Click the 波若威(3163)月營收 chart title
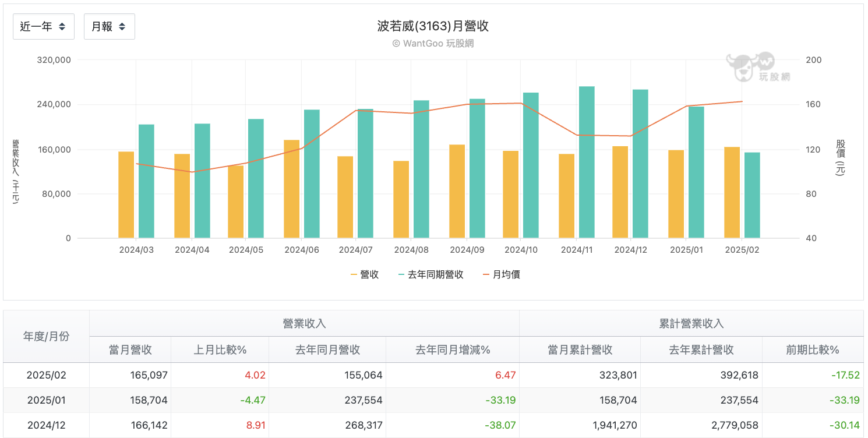Screen dimensions: 868x438 point(433,26)
